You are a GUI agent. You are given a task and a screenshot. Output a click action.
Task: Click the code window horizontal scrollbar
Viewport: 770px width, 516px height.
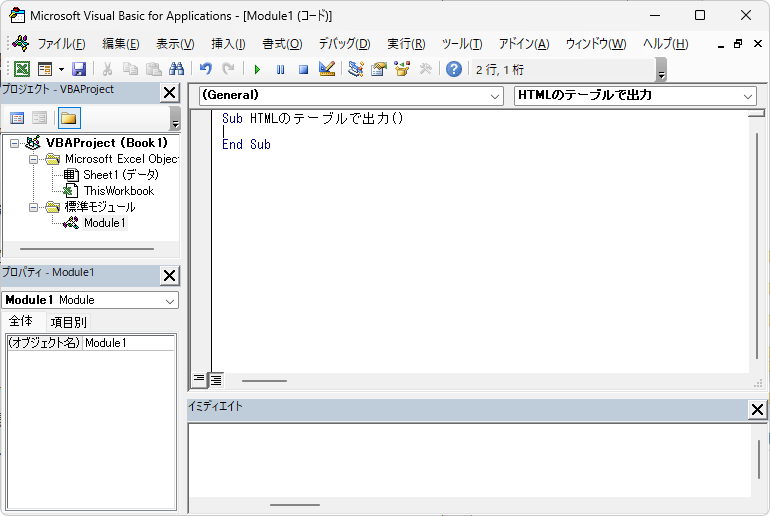[x=264, y=381]
